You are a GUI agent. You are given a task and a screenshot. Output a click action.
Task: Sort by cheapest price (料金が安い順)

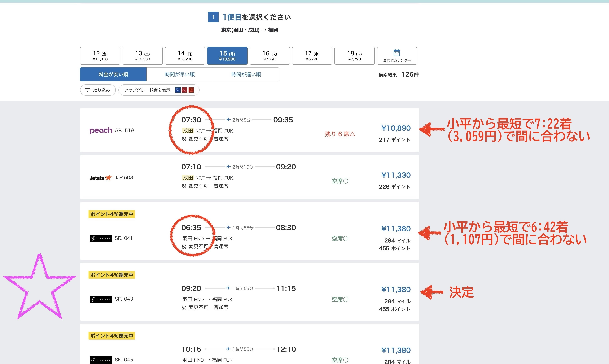click(113, 74)
